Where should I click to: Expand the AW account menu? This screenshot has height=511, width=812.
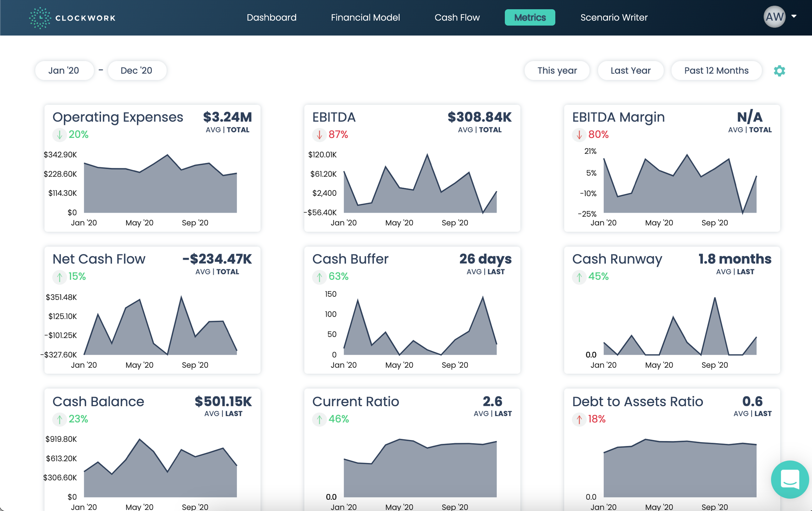(x=781, y=17)
